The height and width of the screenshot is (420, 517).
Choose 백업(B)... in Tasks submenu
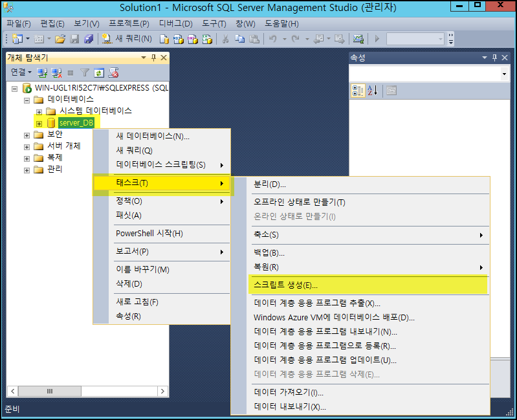tap(368, 253)
